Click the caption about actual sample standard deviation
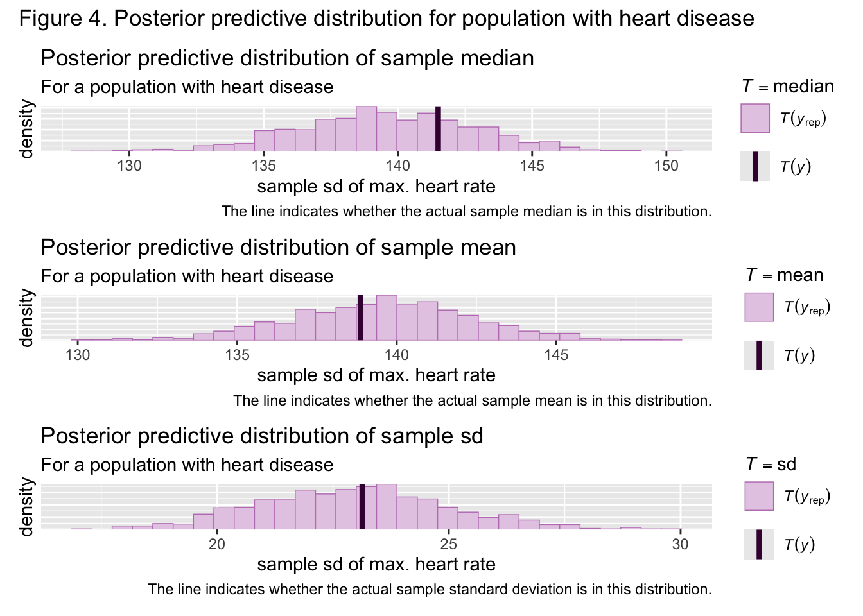The image size is (863, 616). click(x=430, y=589)
